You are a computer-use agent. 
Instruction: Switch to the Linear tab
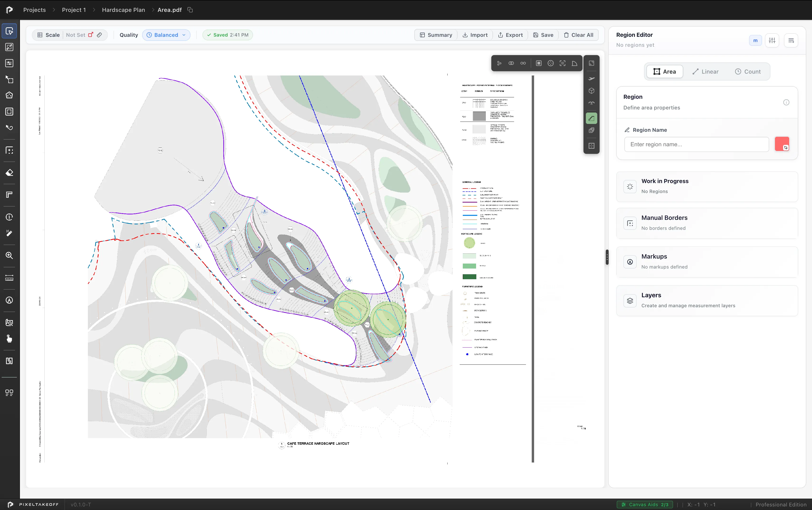tap(705, 71)
